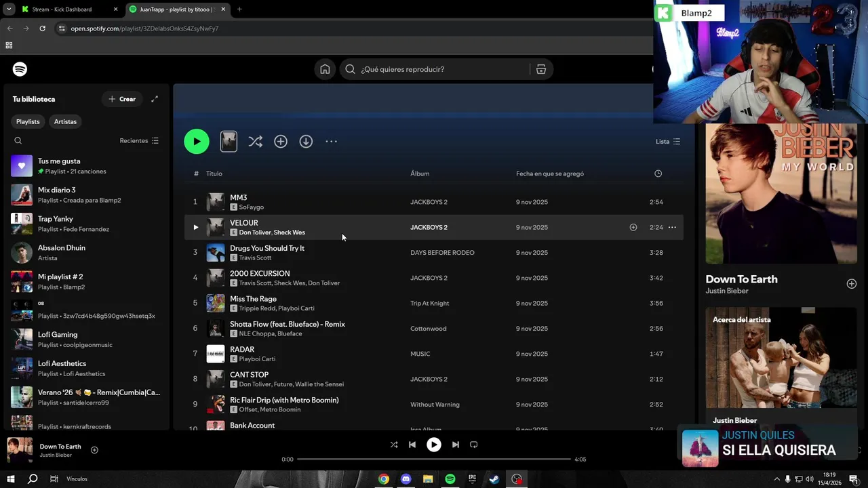
Task: Reload the page
Action: tap(42, 28)
